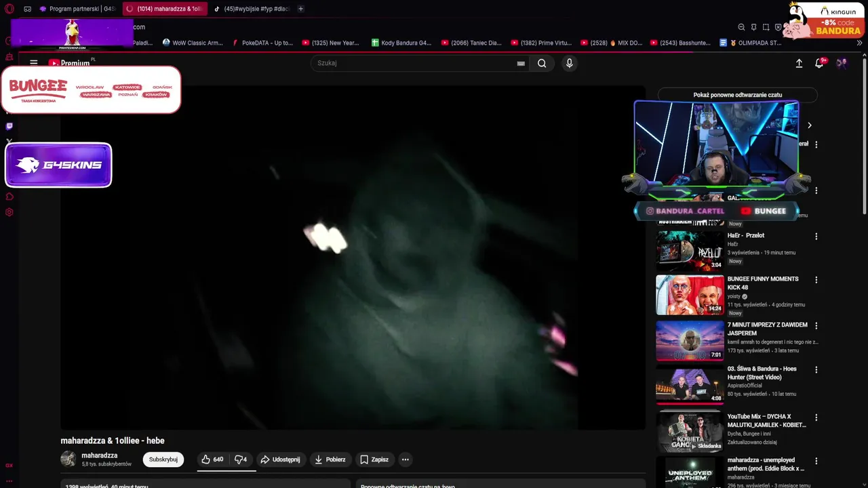Open more actions ellipsis below video
Viewport: 868px width, 488px height.
[x=405, y=460]
